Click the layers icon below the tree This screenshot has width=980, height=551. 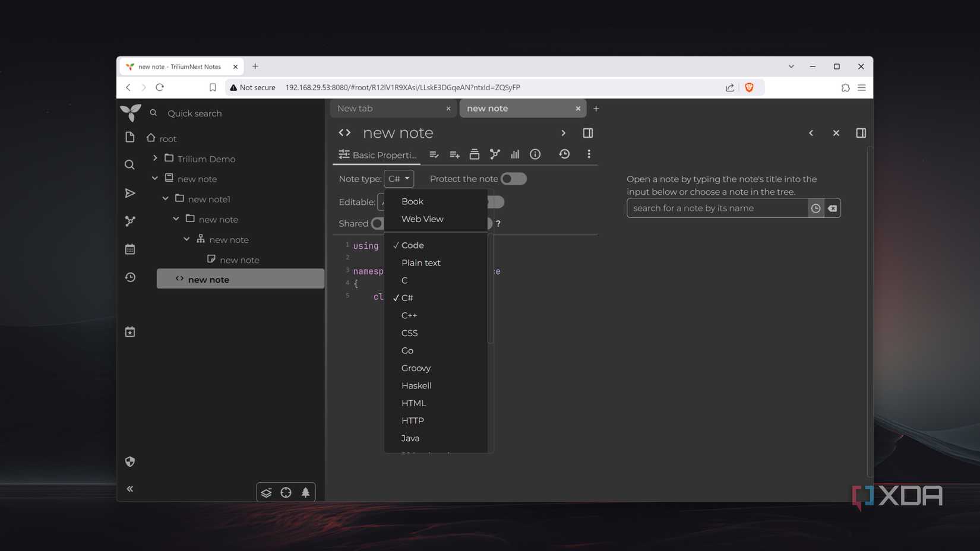266,492
